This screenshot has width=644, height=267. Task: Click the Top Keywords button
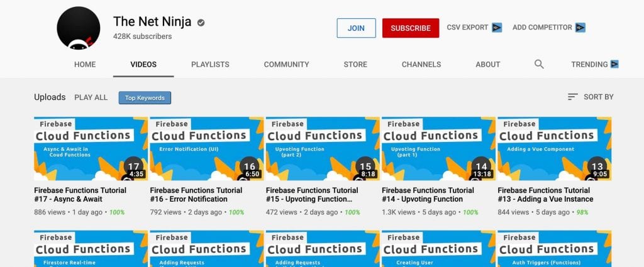tap(145, 97)
